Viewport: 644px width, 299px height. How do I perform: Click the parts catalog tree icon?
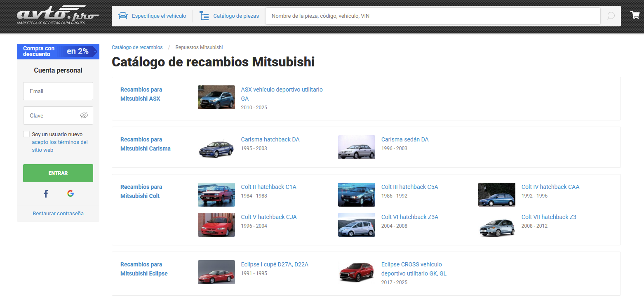(x=204, y=16)
